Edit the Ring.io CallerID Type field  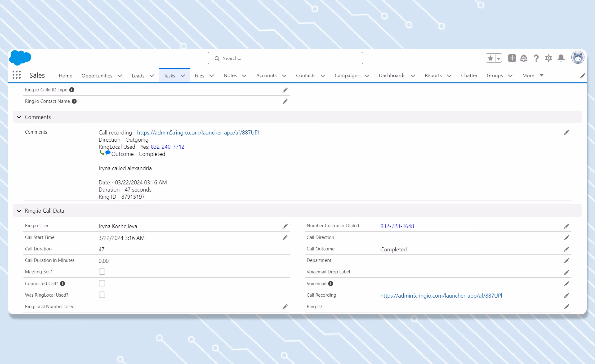[285, 90]
